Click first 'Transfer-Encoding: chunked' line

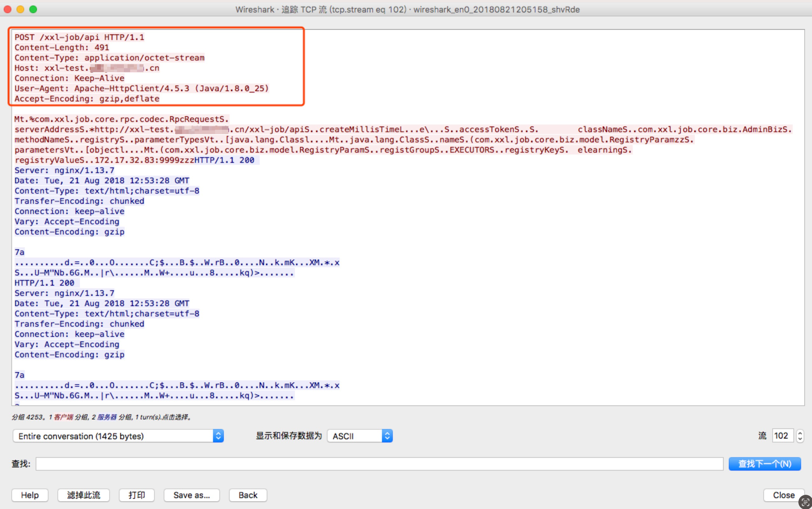coord(79,201)
